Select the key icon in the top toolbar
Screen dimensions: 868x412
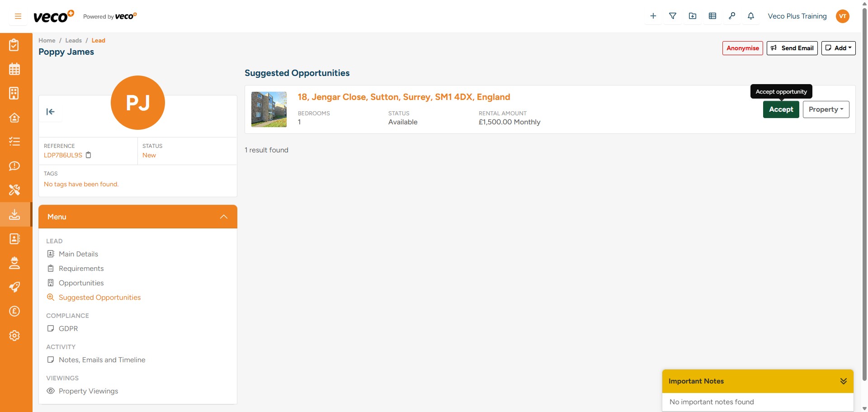pyautogui.click(x=732, y=16)
